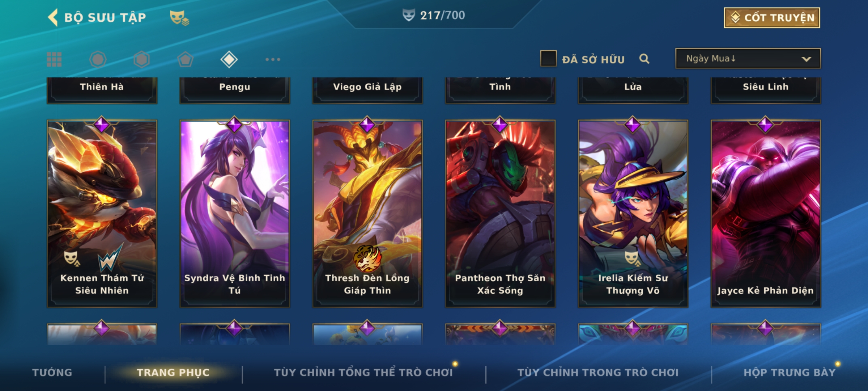This screenshot has width=868, height=391.
Task: Select the diamond rarity filter icon
Action: pyautogui.click(x=229, y=59)
